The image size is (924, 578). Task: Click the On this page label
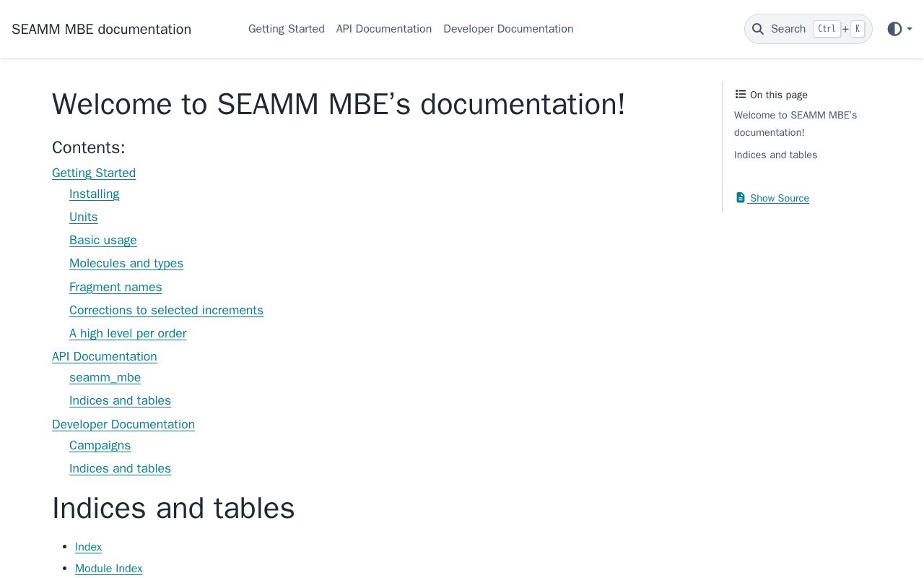tap(779, 95)
